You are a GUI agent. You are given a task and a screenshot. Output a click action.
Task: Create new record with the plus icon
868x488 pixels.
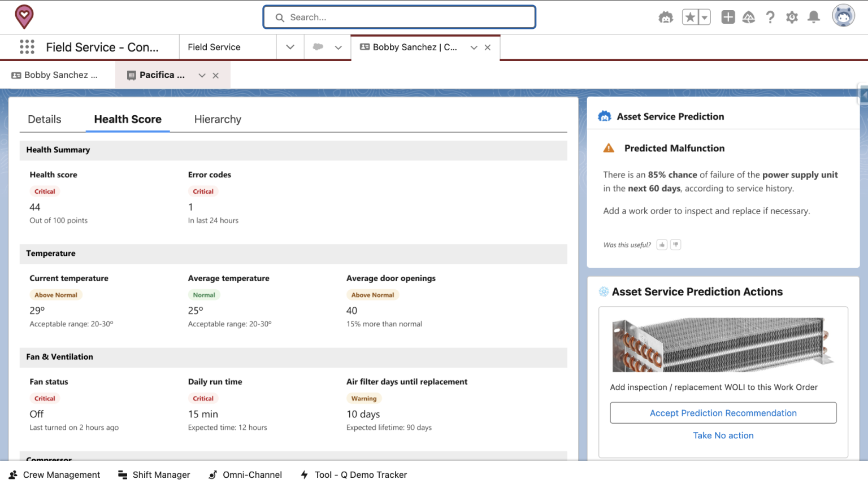727,17
